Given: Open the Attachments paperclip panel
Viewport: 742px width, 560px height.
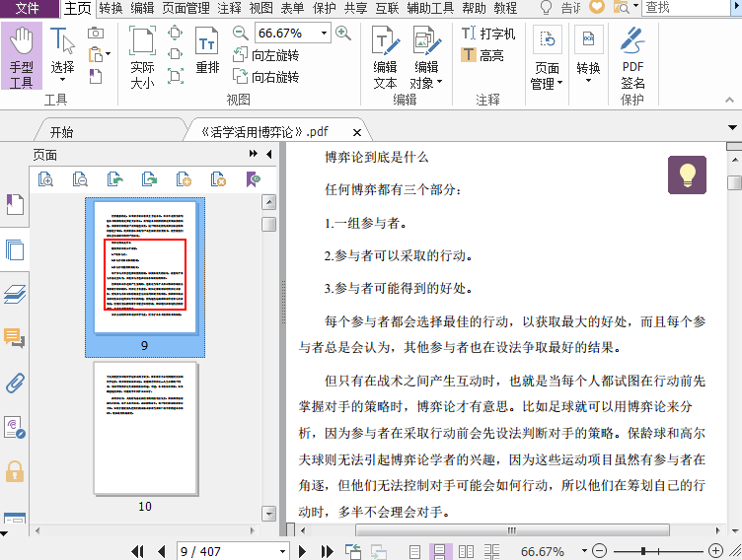Looking at the screenshot, I should coord(15,383).
